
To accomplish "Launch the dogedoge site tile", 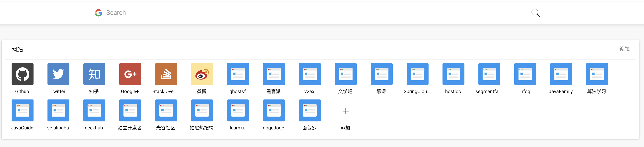I will click(x=274, y=110).
